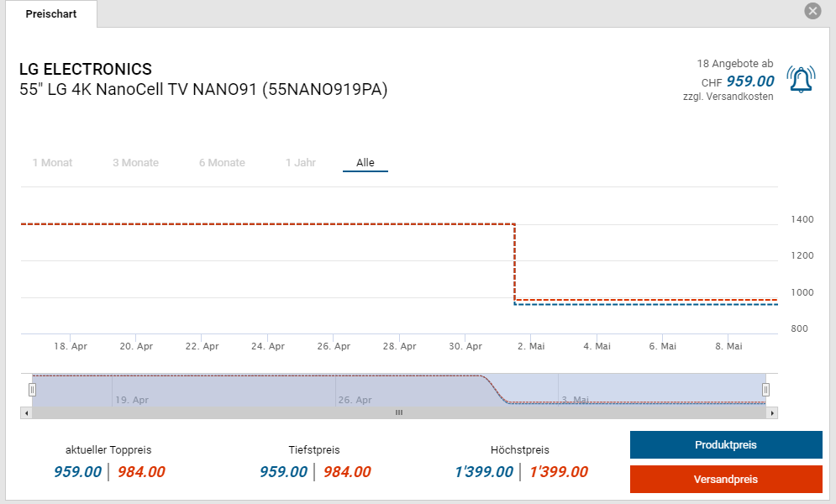Select the 1 Monat time range
Screen dimensions: 836x504
52,163
